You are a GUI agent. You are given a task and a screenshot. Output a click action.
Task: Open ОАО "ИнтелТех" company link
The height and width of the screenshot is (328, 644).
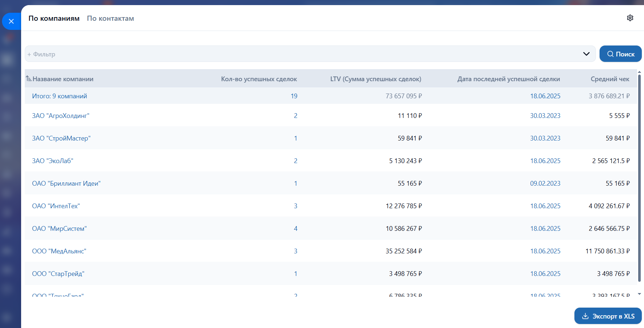pyautogui.click(x=56, y=206)
